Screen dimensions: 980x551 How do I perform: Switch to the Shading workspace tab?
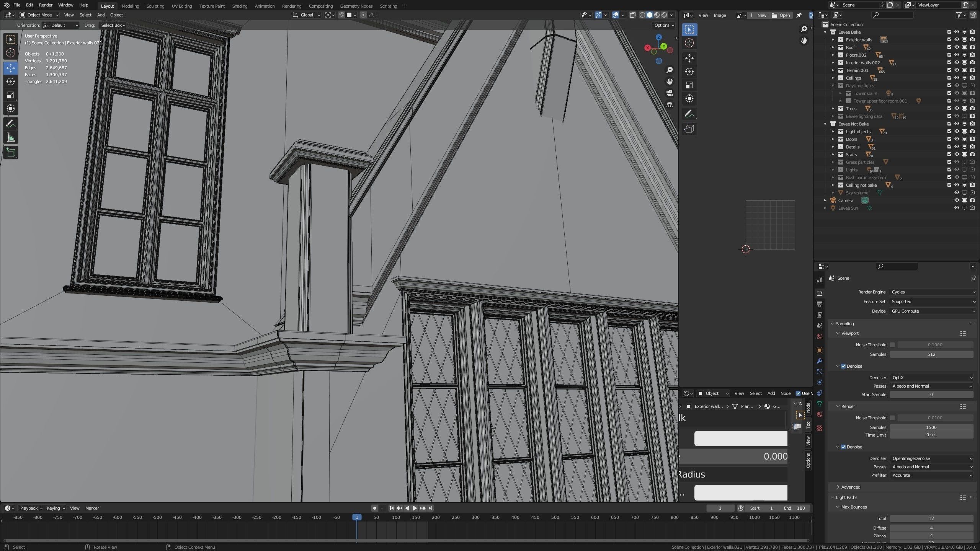[240, 6]
